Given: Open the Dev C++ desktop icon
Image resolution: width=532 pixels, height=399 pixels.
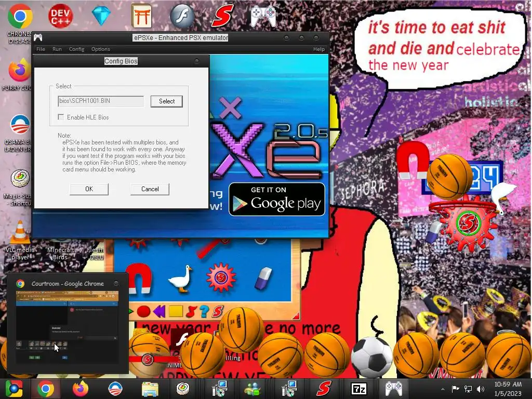Looking at the screenshot, I should 60,16.
